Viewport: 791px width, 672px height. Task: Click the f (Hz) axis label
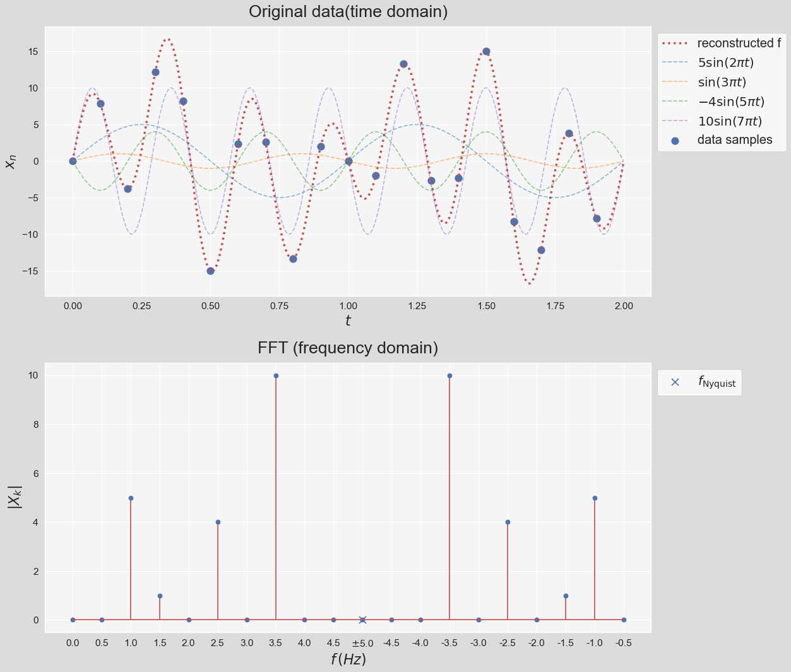coord(348,659)
